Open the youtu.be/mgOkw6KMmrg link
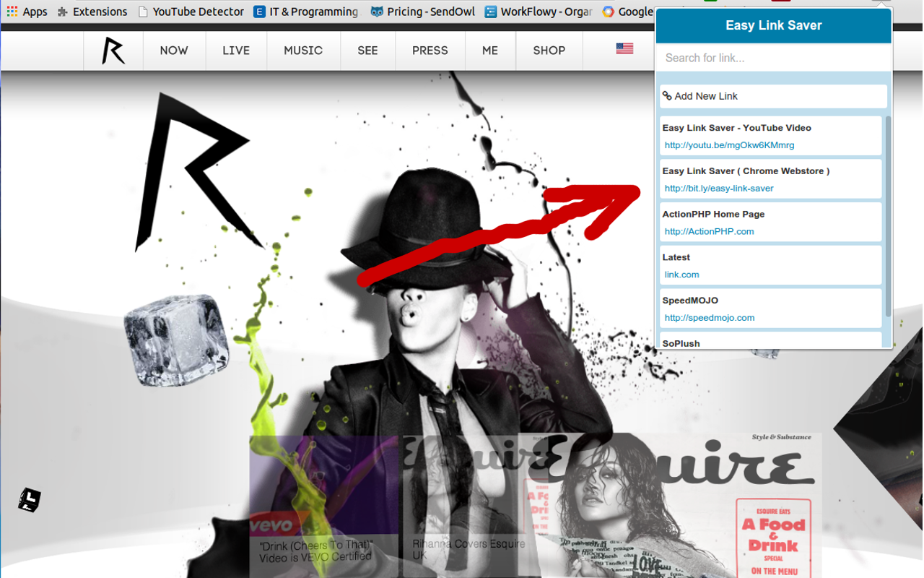The width and height of the screenshot is (924, 578). coord(729,145)
